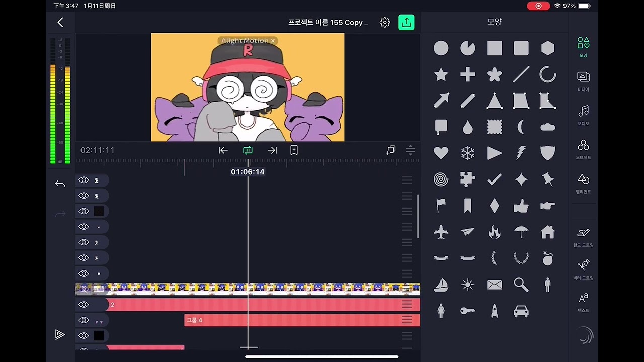Select the 벡터 드로잉 vector drawing tab
The image size is (644, 362).
click(583, 269)
